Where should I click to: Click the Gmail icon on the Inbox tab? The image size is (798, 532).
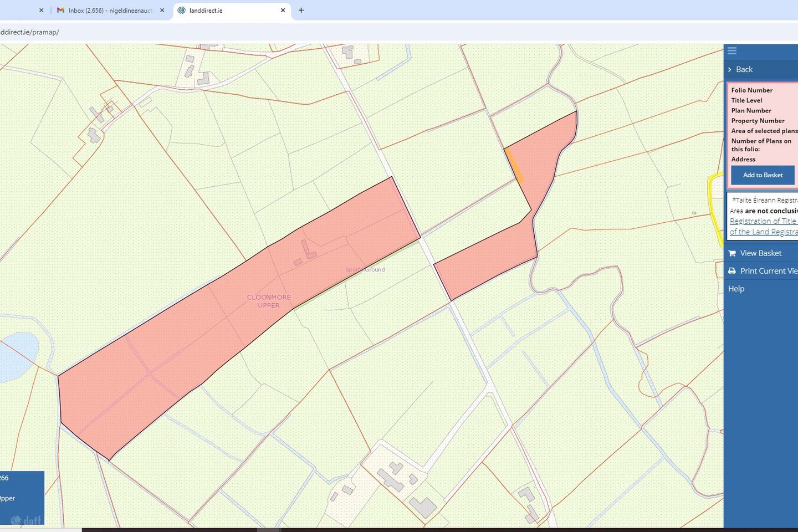click(x=60, y=10)
